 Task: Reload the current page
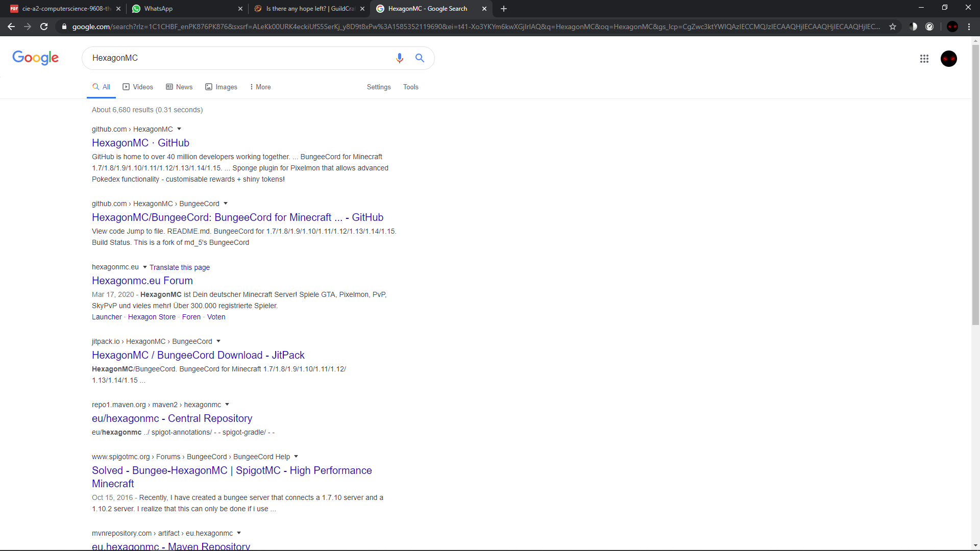(44, 27)
